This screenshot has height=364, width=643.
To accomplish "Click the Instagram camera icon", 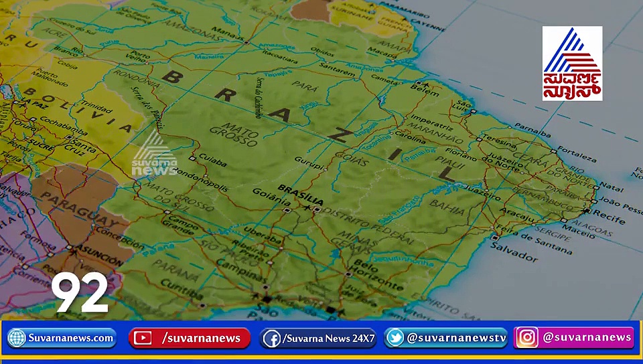I will point(527,337).
